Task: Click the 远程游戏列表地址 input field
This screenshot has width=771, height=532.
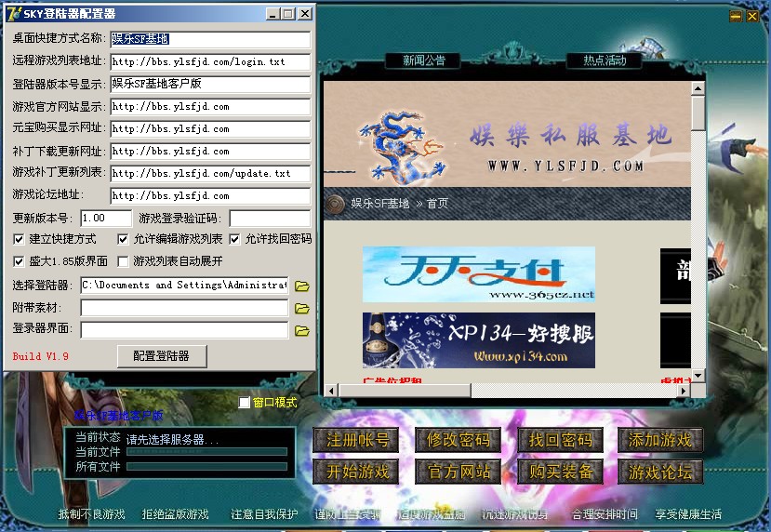Action: coord(210,62)
